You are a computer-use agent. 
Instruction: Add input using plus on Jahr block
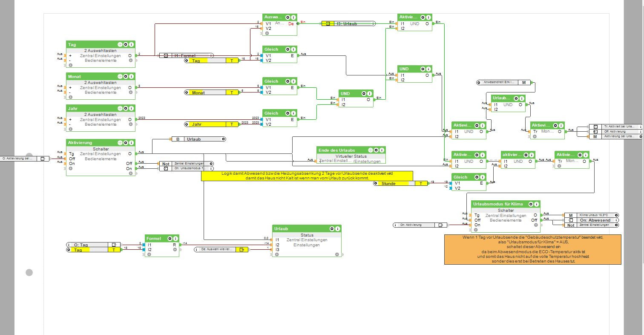70,129
